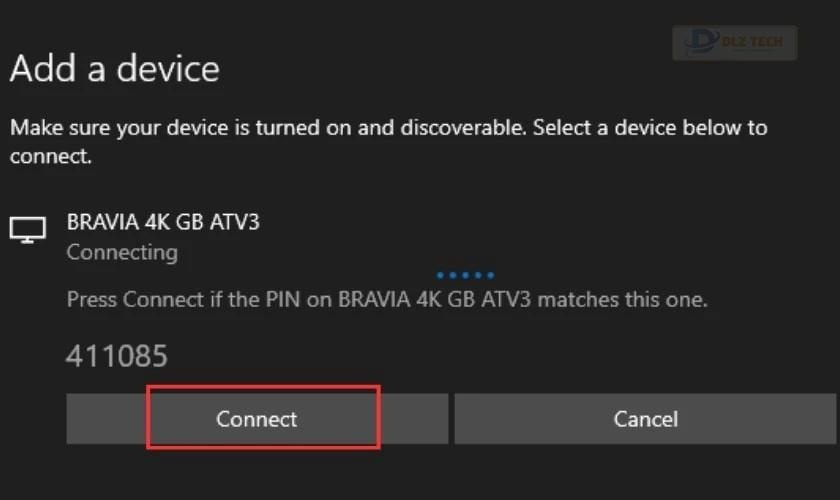Viewport: 840px width, 500px height.
Task: Click the 'DLZ TECH' watermark text
Action: click(753, 42)
